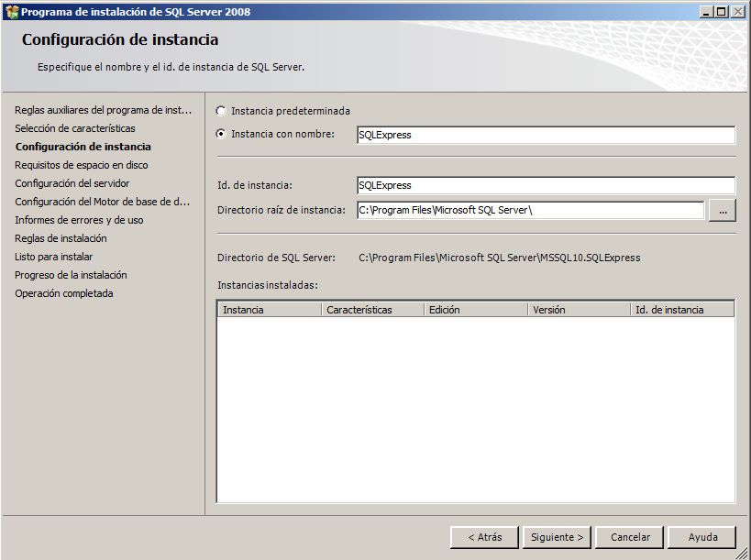Open the Ayuda help button
This screenshot has width=751, height=560.
[703, 537]
